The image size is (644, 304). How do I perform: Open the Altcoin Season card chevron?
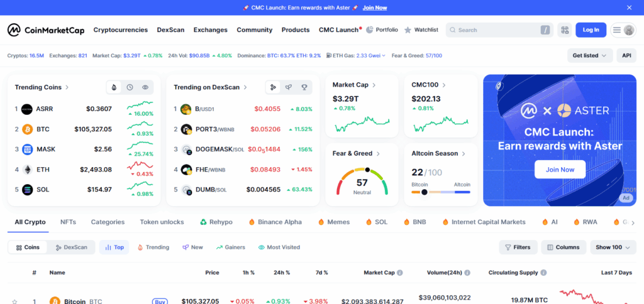point(464,153)
